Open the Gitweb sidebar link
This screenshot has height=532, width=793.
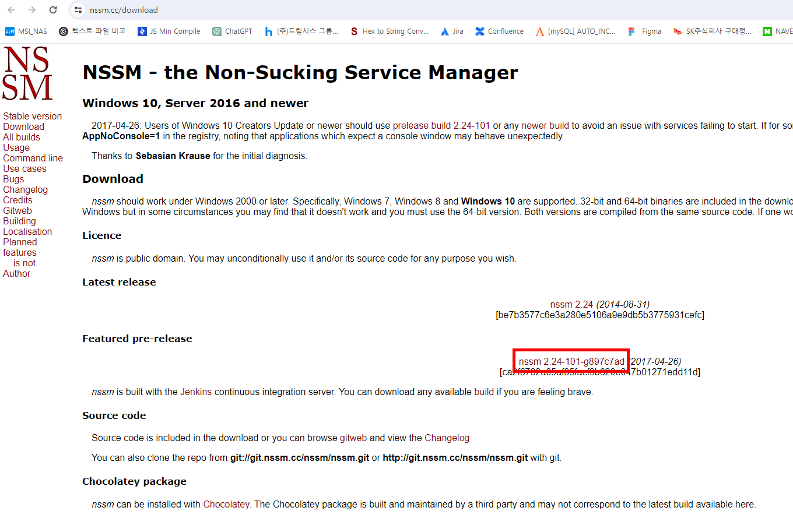point(17,211)
